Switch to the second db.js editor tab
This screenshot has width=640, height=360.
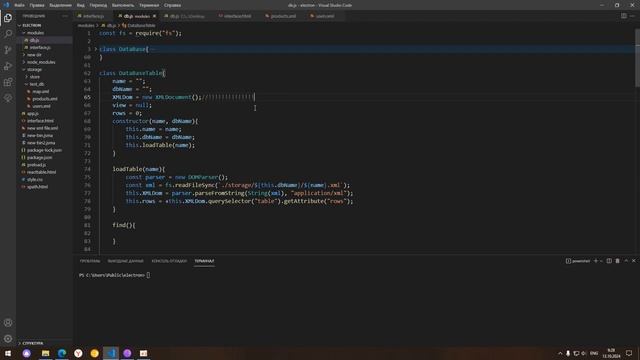[187, 16]
